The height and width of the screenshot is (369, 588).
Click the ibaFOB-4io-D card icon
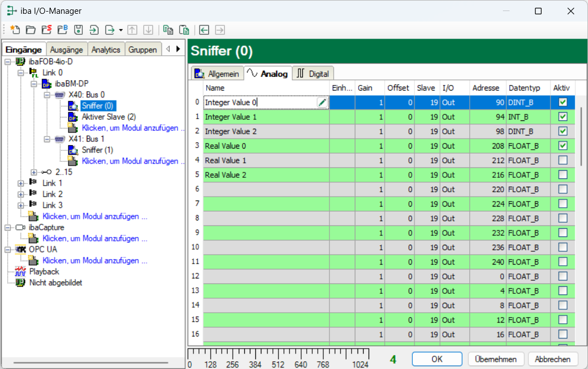(x=20, y=61)
